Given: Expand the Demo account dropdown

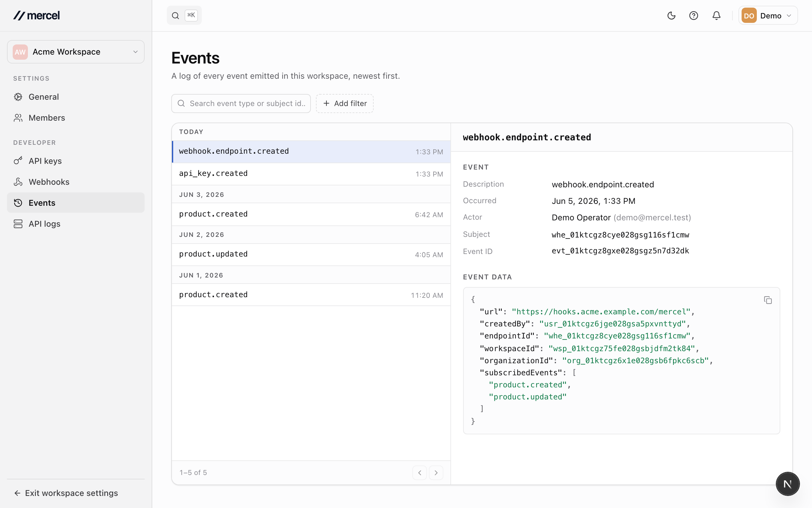Looking at the screenshot, I should point(768,16).
